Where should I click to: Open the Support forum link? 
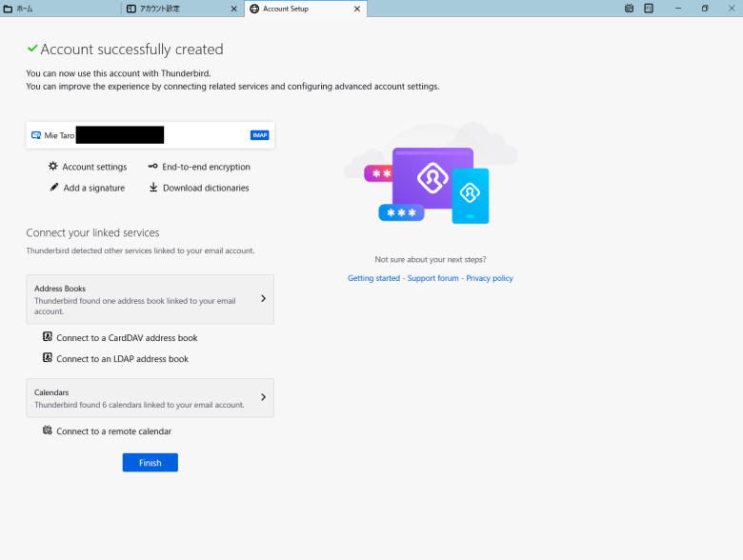433,278
